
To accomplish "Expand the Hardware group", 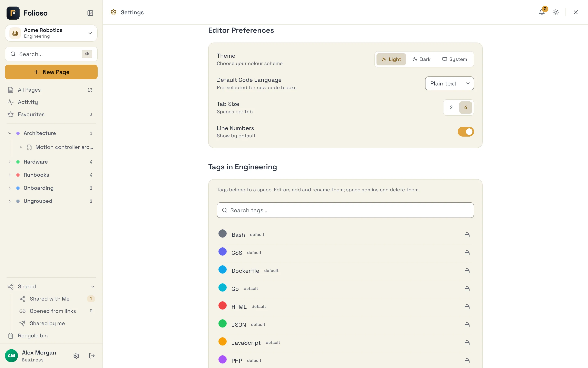I will 10,162.
